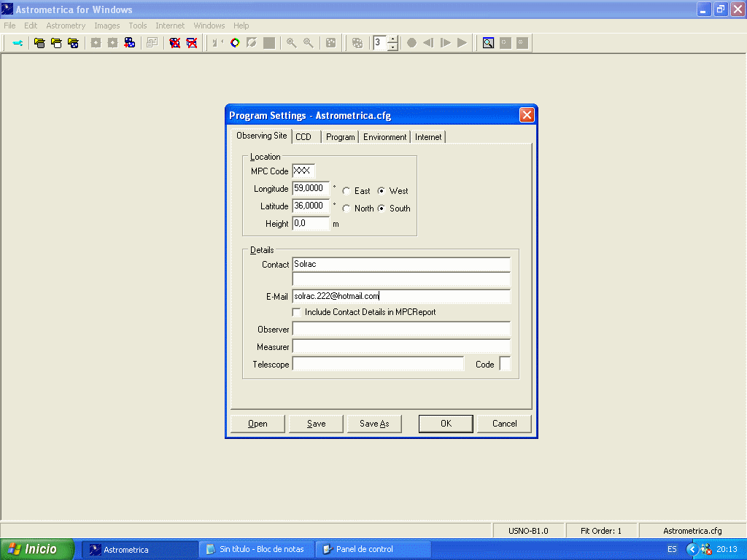Click the Contact field containing Solrac

point(401,264)
